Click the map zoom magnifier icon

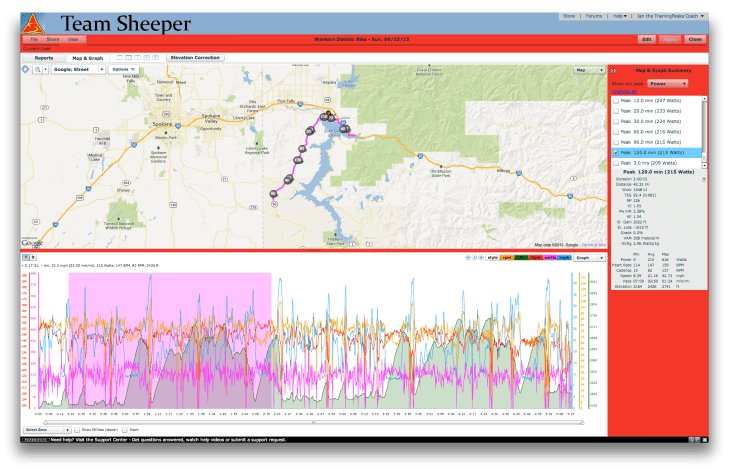point(39,70)
